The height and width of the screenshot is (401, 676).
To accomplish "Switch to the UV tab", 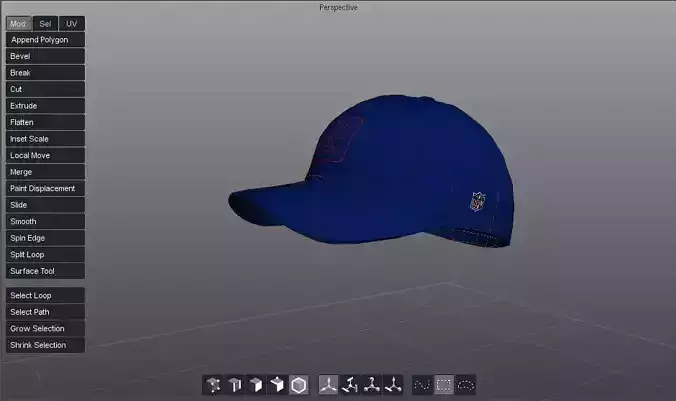I will pyautogui.click(x=72, y=24).
